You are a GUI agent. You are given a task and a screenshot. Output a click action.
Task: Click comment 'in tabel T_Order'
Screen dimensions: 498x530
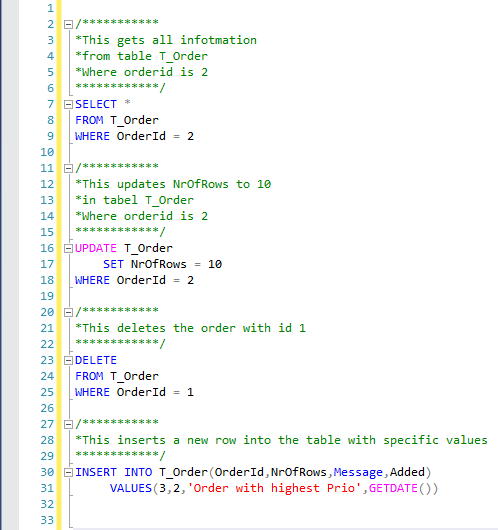tap(134, 200)
